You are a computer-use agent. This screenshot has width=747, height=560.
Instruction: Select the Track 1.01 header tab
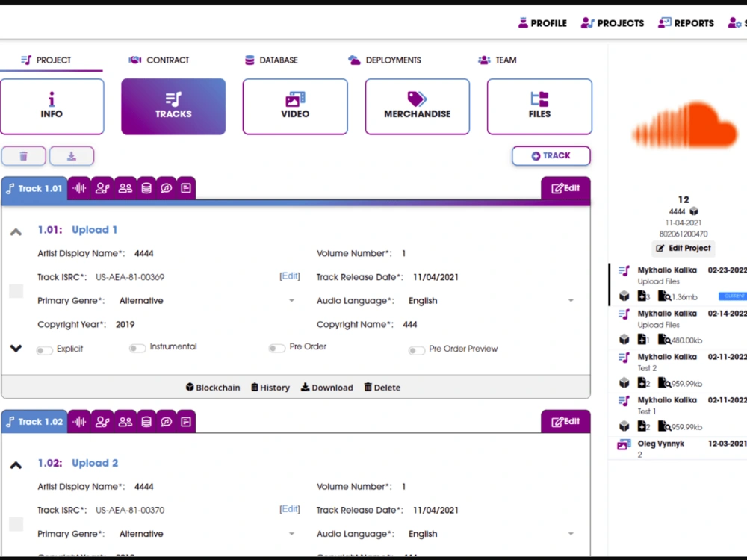point(34,188)
